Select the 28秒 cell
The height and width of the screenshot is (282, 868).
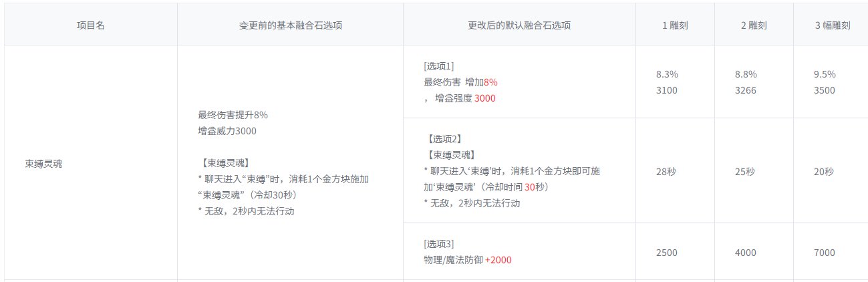[666, 171]
